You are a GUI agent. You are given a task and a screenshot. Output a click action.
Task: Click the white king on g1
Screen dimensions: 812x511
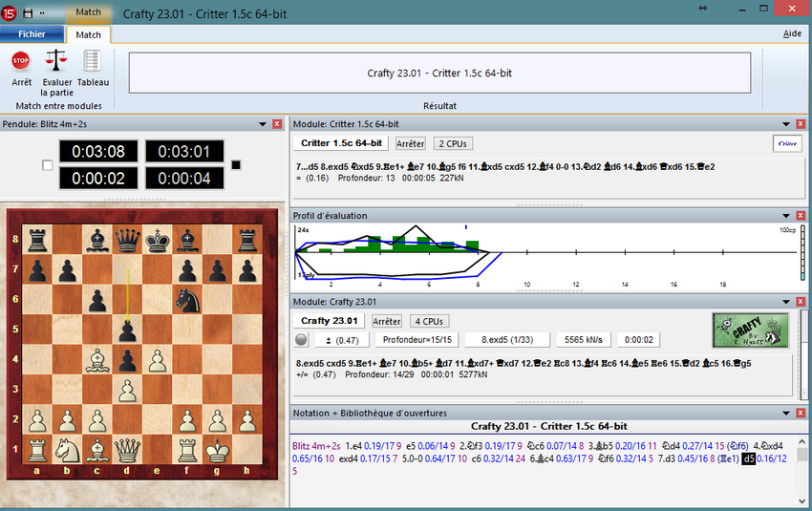tap(218, 451)
